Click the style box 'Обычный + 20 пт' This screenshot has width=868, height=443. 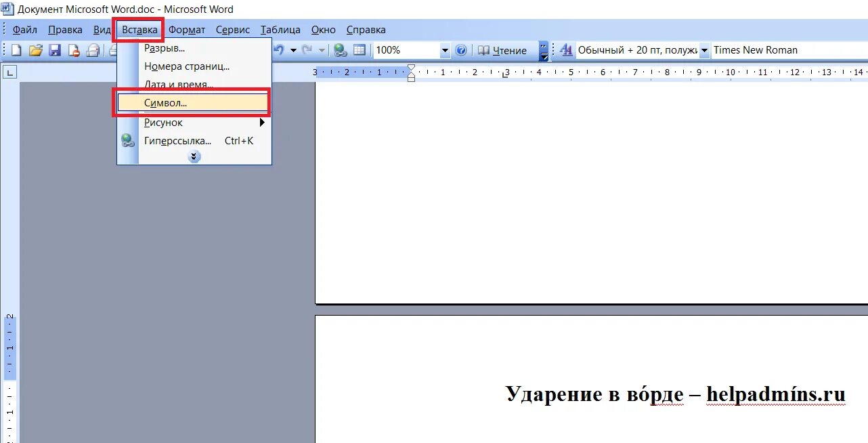[x=637, y=50]
